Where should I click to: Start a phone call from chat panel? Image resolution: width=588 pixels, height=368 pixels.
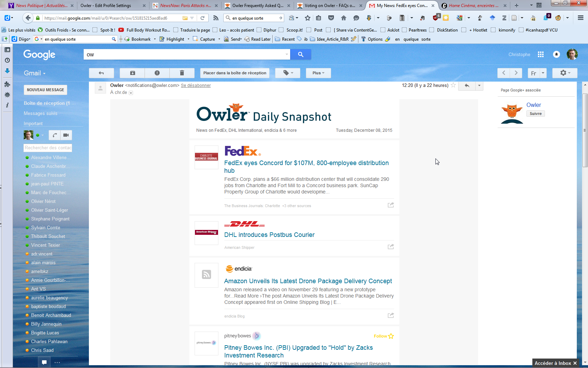[55, 135]
